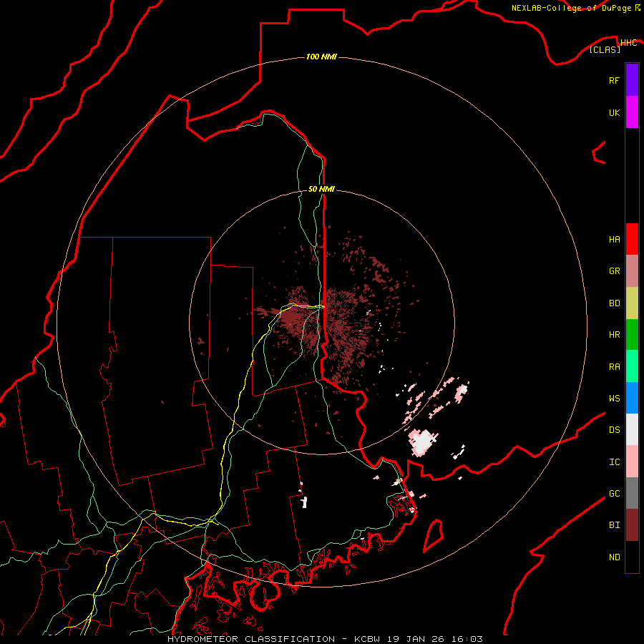Image resolution: width=644 pixels, height=644 pixels.
Task: Click the DS white legend swatch
Action: tap(632, 429)
